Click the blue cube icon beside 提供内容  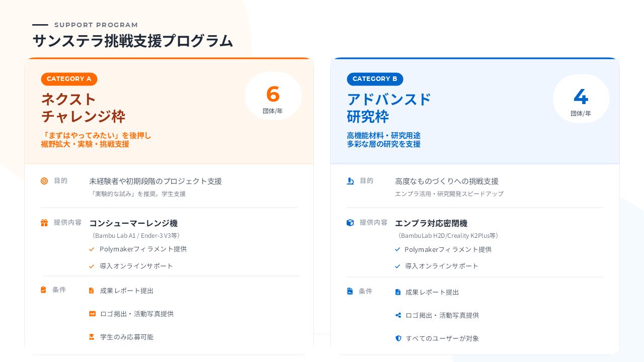point(350,223)
